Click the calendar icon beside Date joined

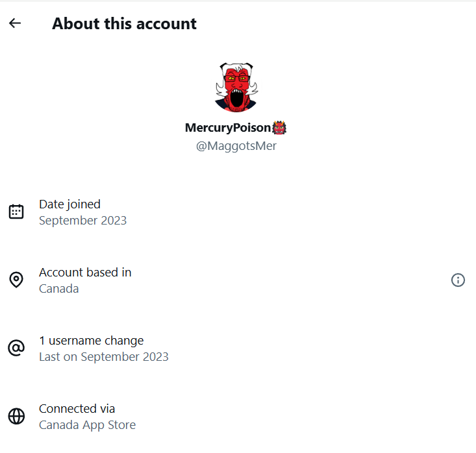[x=16, y=212]
